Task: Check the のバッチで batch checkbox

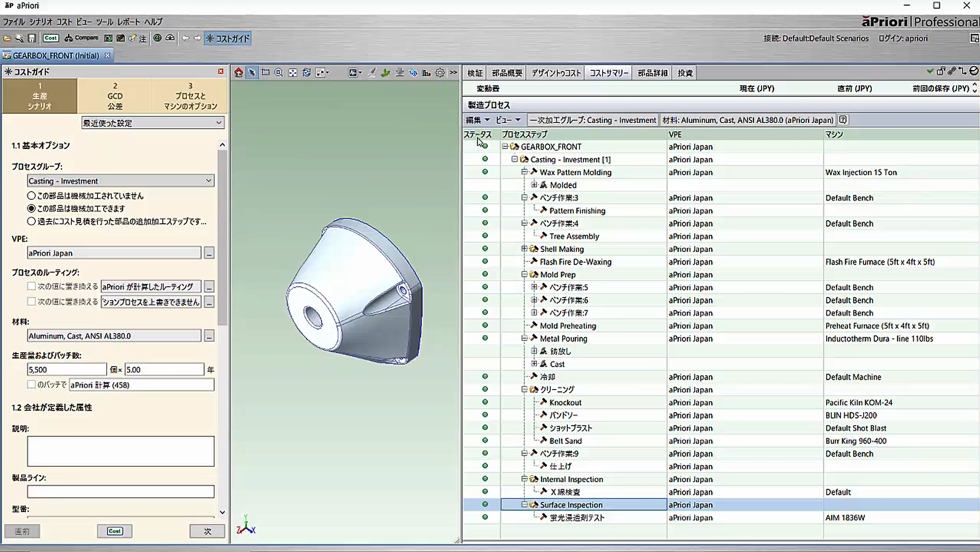Action: tap(31, 384)
